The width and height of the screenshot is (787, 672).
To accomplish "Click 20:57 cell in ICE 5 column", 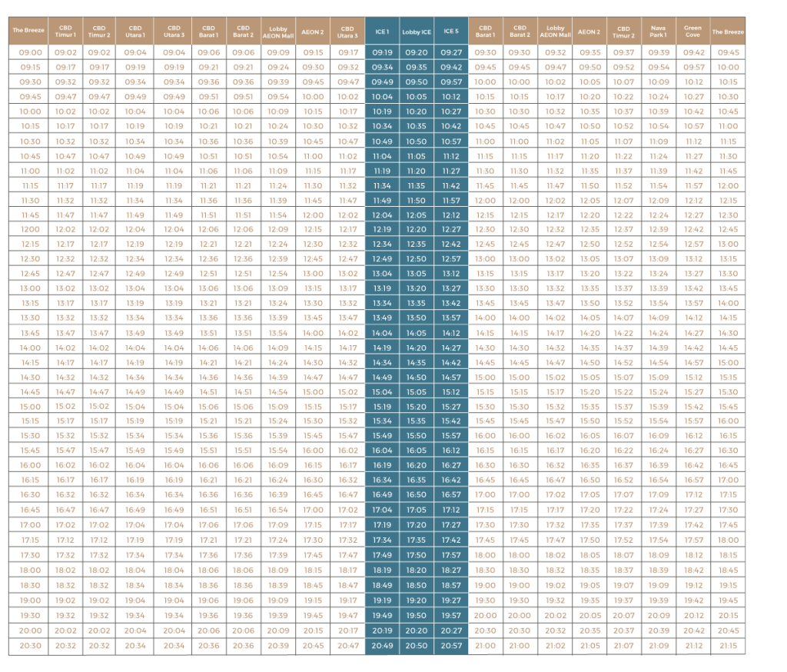I will (x=451, y=646).
